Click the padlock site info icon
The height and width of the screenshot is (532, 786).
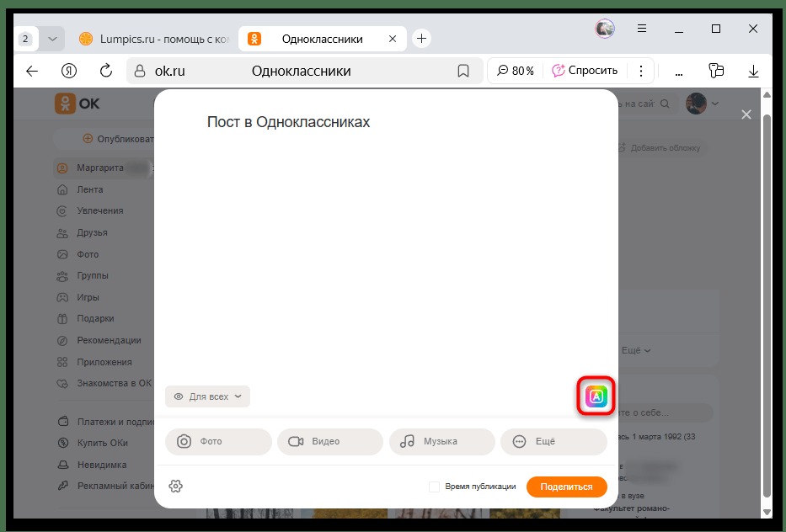(139, 72)
